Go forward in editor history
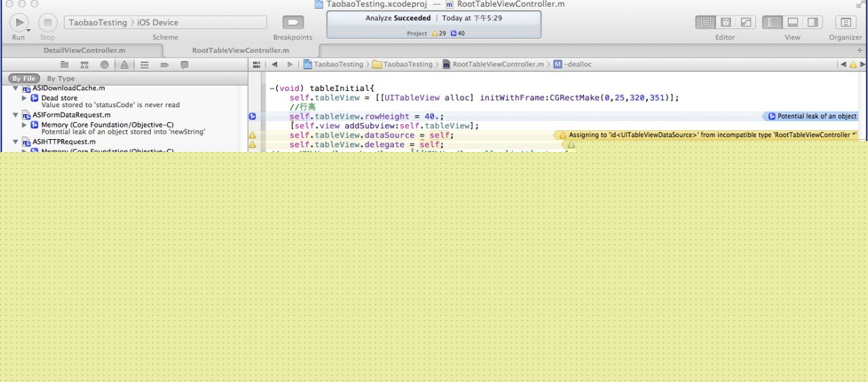The height and width of the screenshot is (382, 868). click(290, 64)
